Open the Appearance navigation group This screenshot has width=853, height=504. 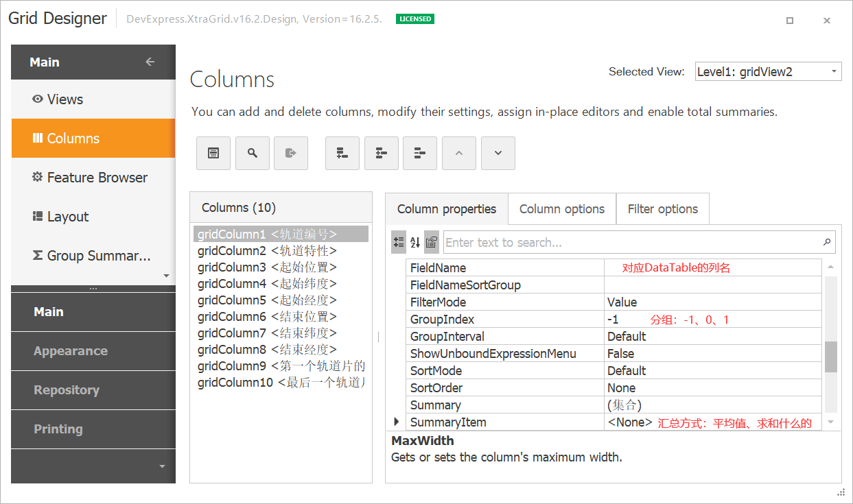click(x=93, y=351)
